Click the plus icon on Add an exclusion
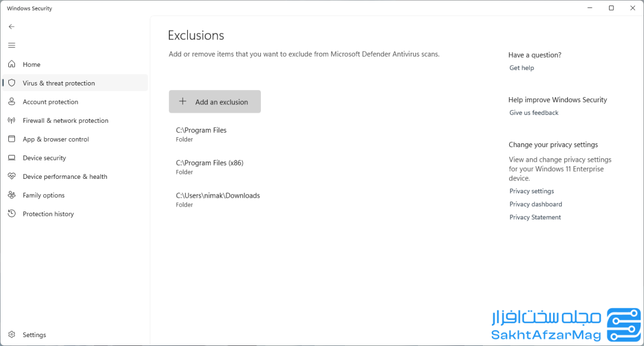 click(x=183, y=102)
